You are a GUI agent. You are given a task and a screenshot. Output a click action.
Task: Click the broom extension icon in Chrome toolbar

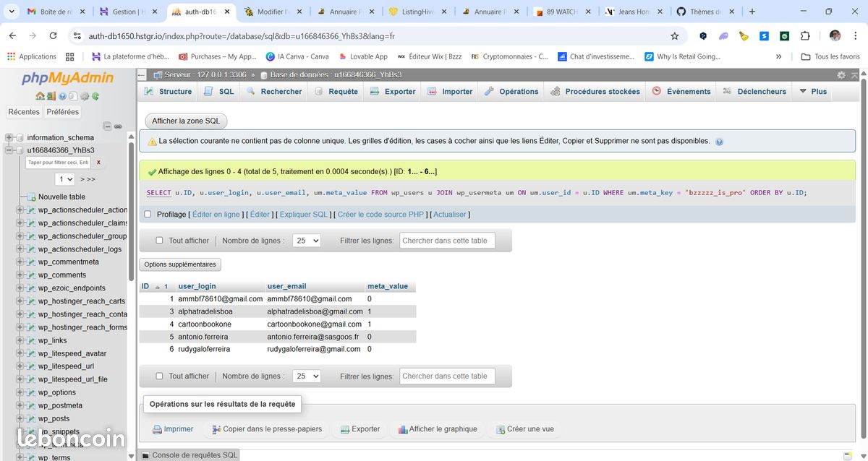(744, 35)
